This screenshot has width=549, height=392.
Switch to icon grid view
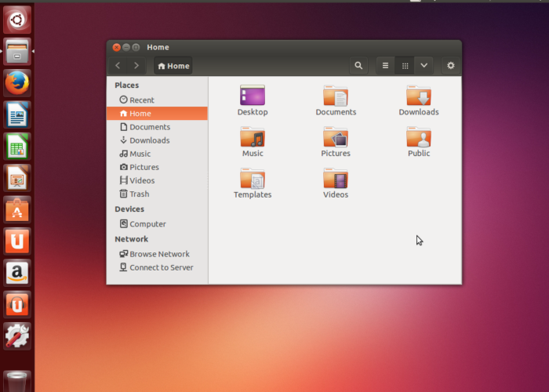(x=405, y=66)
